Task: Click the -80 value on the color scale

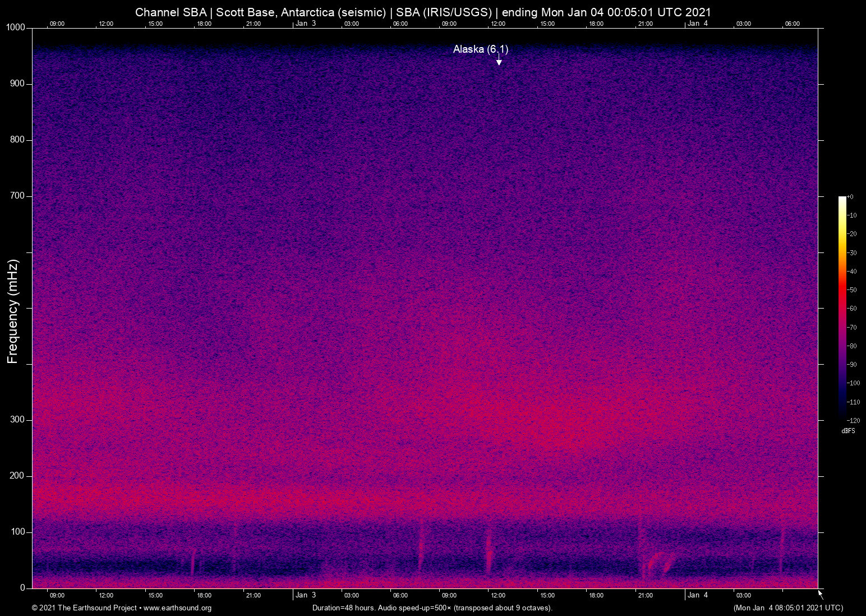Action: pyautogui.click(x=852, y=346)
